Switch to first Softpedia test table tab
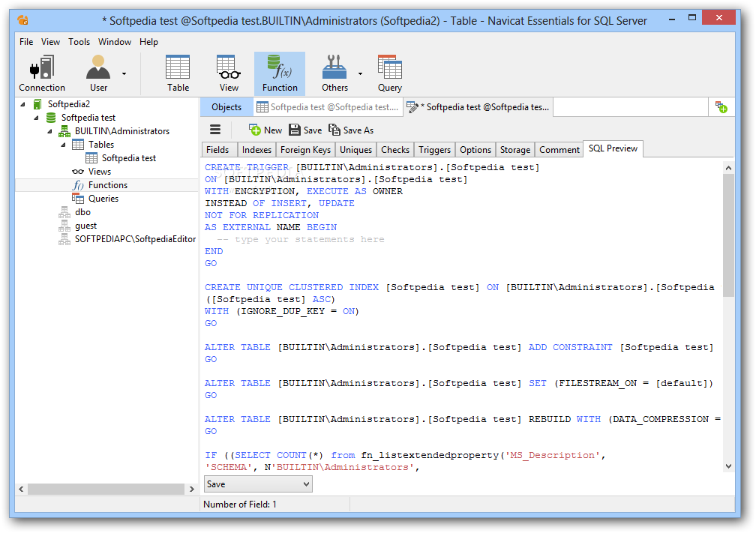The image size is (756, 533). 327,107
